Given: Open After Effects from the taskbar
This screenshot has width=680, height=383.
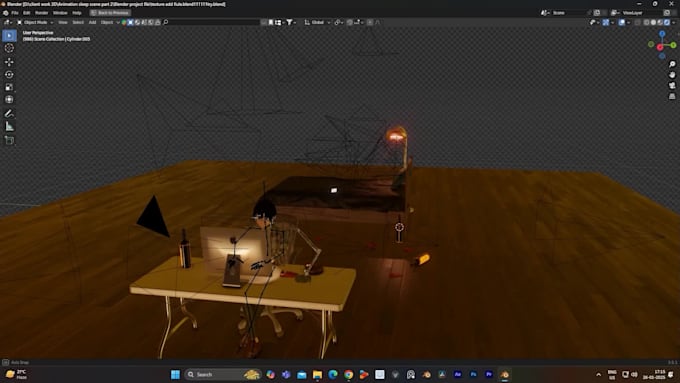Looking at the screenshot, I should click(458, 374).
